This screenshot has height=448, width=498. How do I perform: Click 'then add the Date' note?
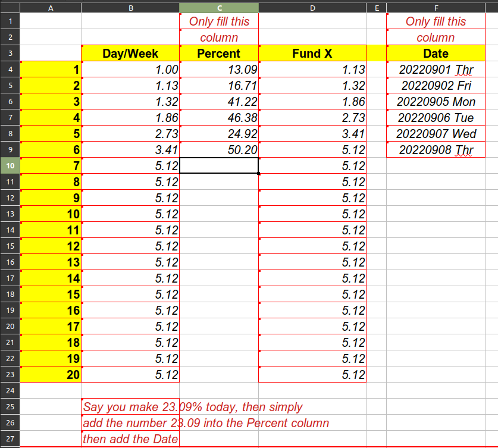(x=130, y=439)
